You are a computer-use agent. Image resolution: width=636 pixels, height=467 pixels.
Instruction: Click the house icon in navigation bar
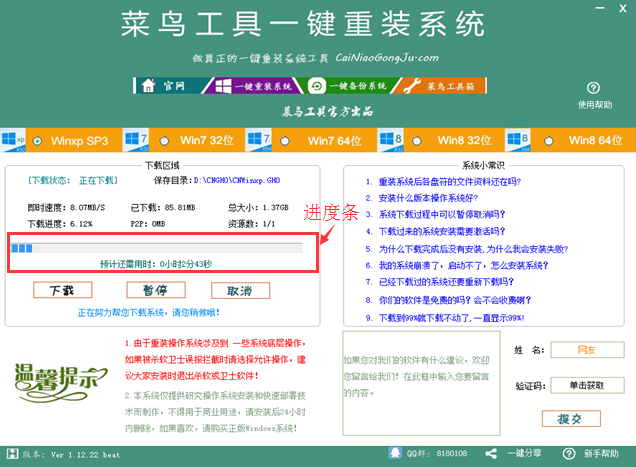[148, 85]
